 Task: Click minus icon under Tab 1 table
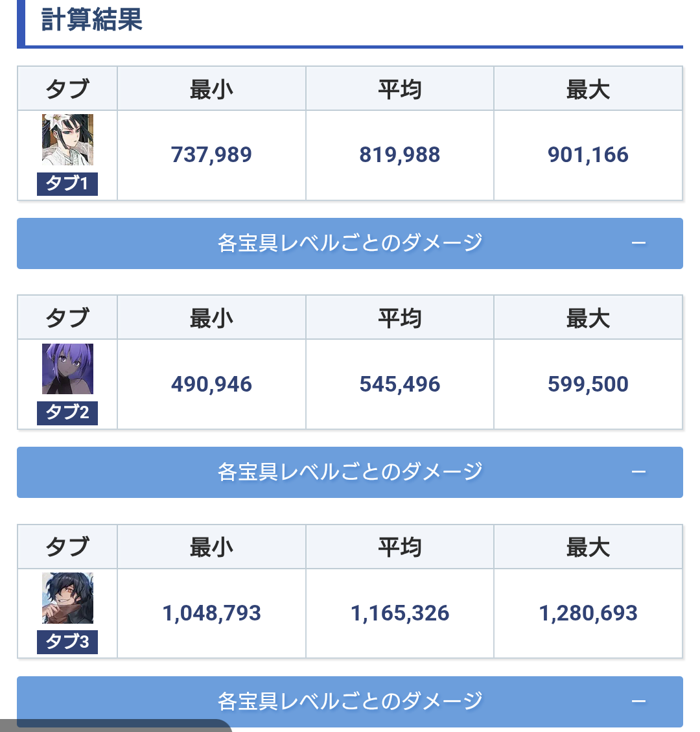638,243
